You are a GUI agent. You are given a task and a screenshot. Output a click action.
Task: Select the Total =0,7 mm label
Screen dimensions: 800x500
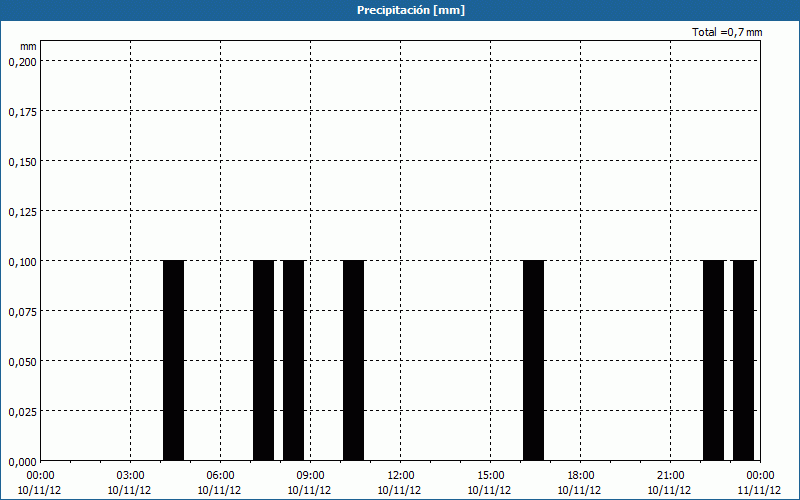click(727, 32)
